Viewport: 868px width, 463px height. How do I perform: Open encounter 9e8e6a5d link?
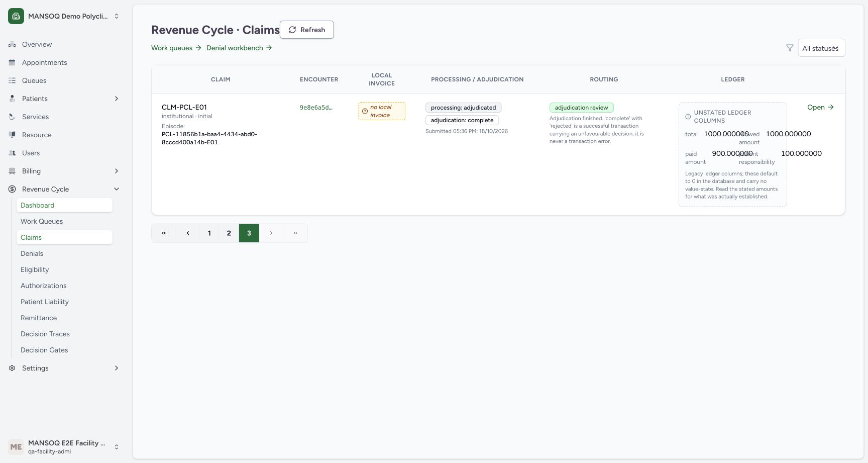(x=316, y=107)
